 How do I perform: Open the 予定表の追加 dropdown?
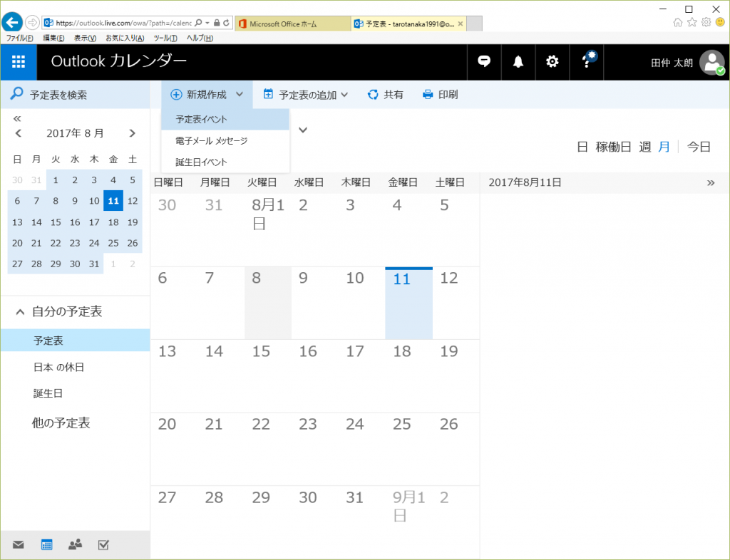coord(306,95)
